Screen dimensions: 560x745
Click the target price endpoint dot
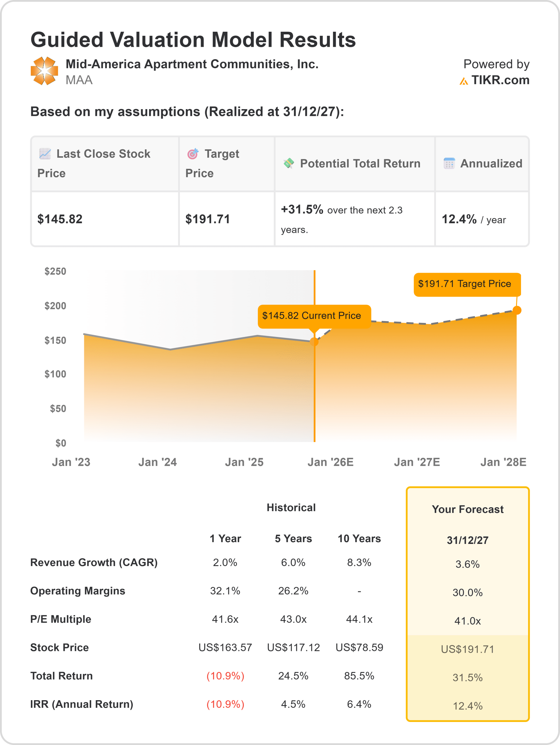pyautogui.click(x=517, y=310)
